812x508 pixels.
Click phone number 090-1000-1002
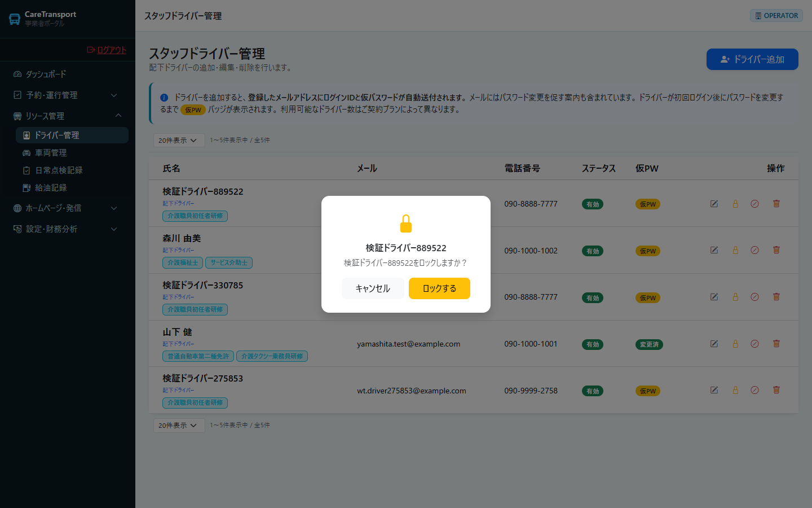point(531,251)
